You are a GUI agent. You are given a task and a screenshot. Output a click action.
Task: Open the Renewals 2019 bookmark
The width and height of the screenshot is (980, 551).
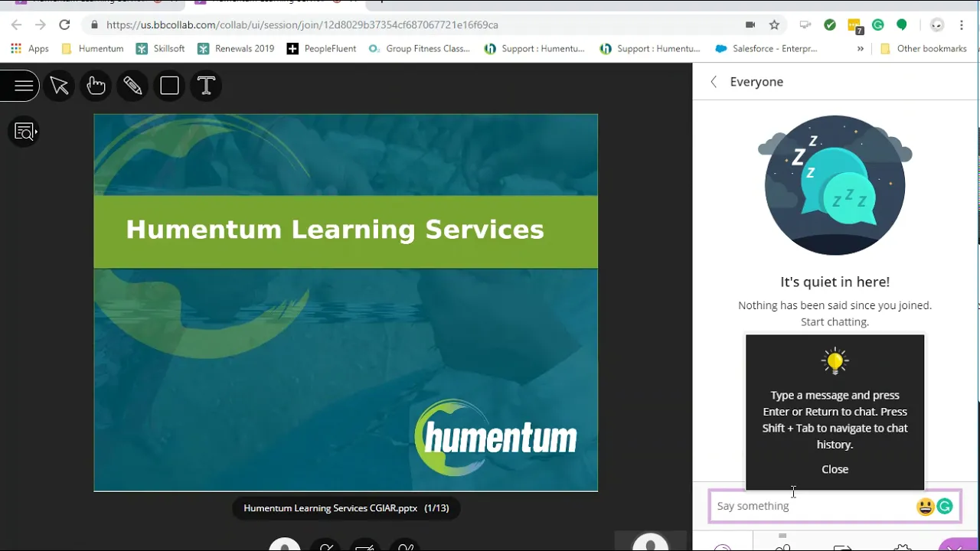pyautogui.click(x=236, y=48)
